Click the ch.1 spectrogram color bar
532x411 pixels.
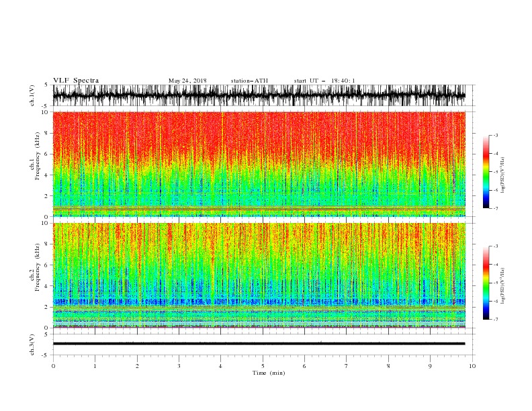(x=486, y=172)
